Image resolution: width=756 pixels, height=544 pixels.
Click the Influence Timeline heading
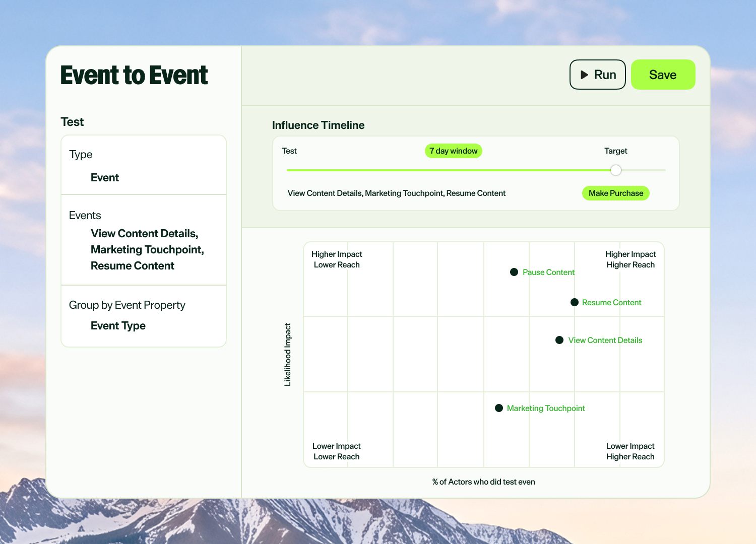(319, 125)
